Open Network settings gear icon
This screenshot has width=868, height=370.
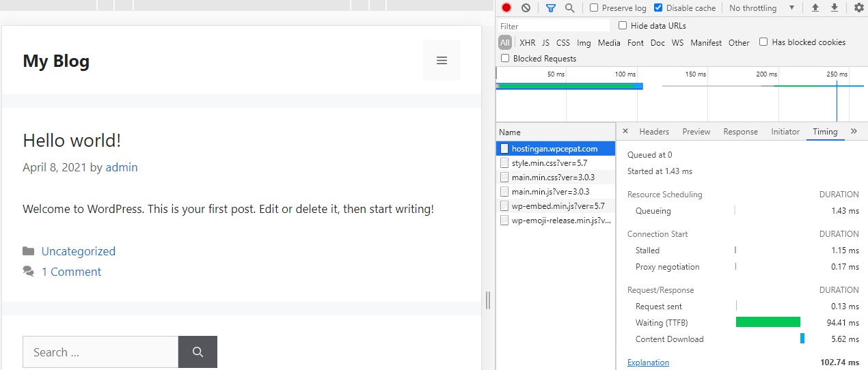[x=859, y=8]
